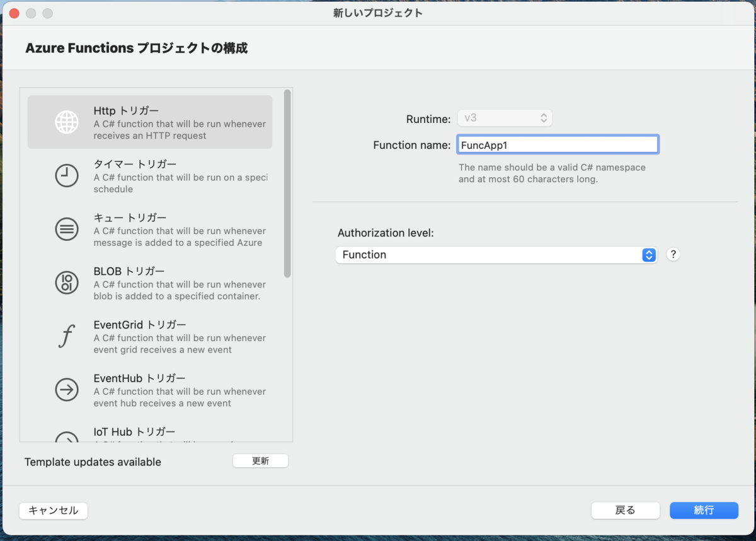This screenshot has width=756, height=541.
Task: Open the Authorization level Function dropdown
Action: (496, 255)
